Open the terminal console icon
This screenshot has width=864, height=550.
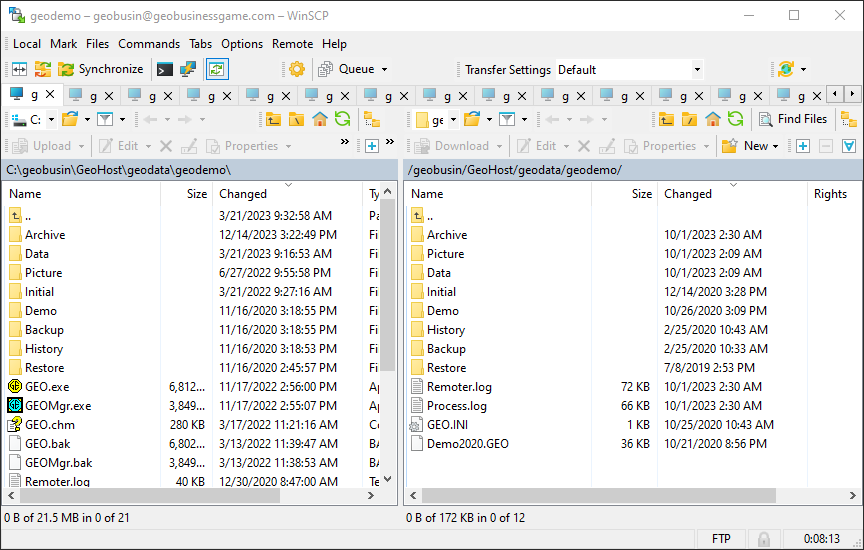click(164, 69)
